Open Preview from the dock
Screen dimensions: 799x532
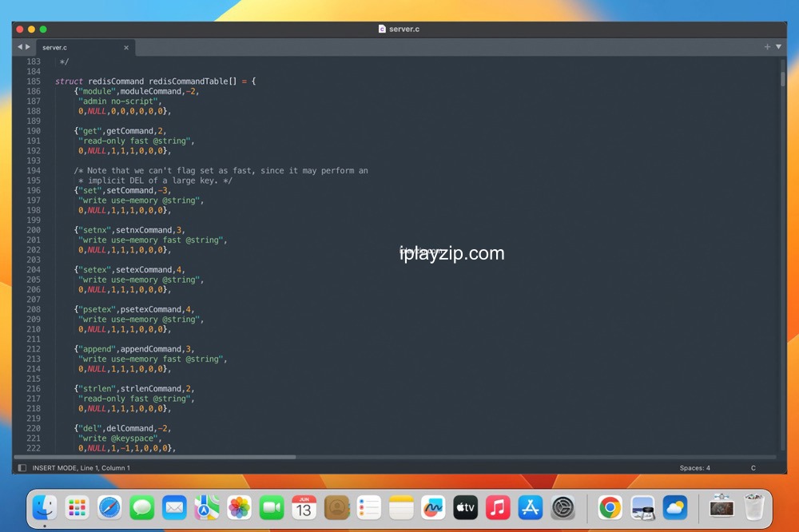coord(642,507)
